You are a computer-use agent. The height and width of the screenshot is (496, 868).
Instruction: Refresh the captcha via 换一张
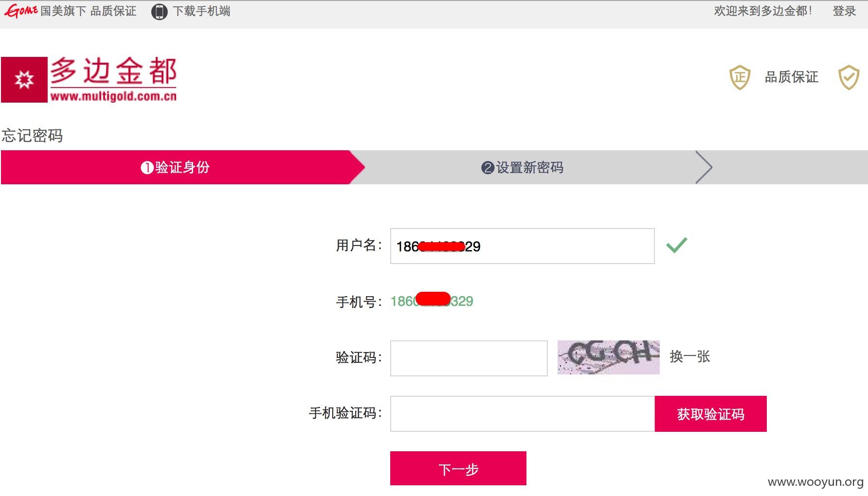[x=690, y=357]
